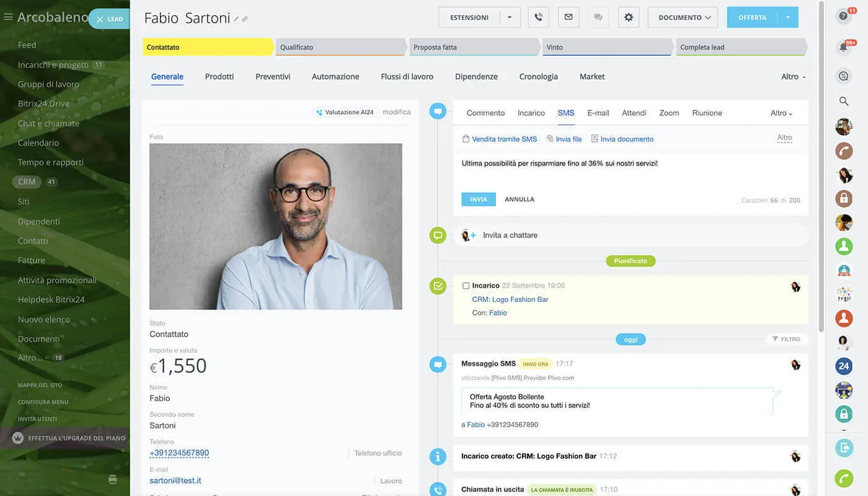Click the info timeline icon near Incarico creato
Screen dimensions: 868x496
tap(438, 456)
